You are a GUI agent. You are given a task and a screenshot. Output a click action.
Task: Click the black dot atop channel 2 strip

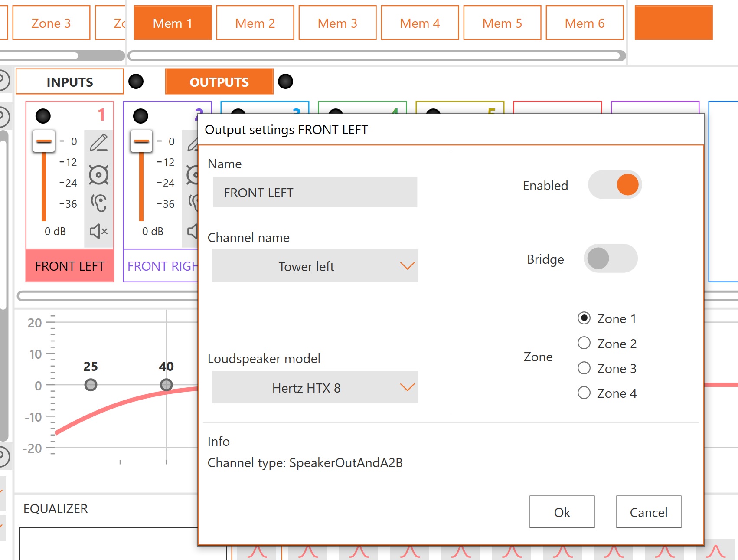coord(140,116)
